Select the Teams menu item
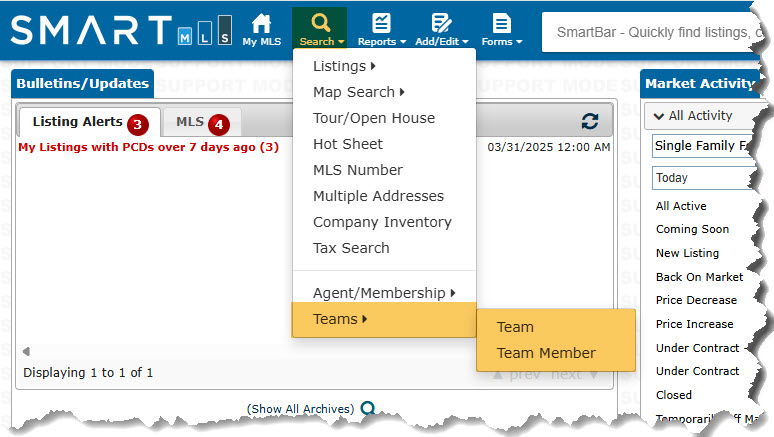Image resolution: width=774 pixels, height=437 pixels. pos(384,319)
